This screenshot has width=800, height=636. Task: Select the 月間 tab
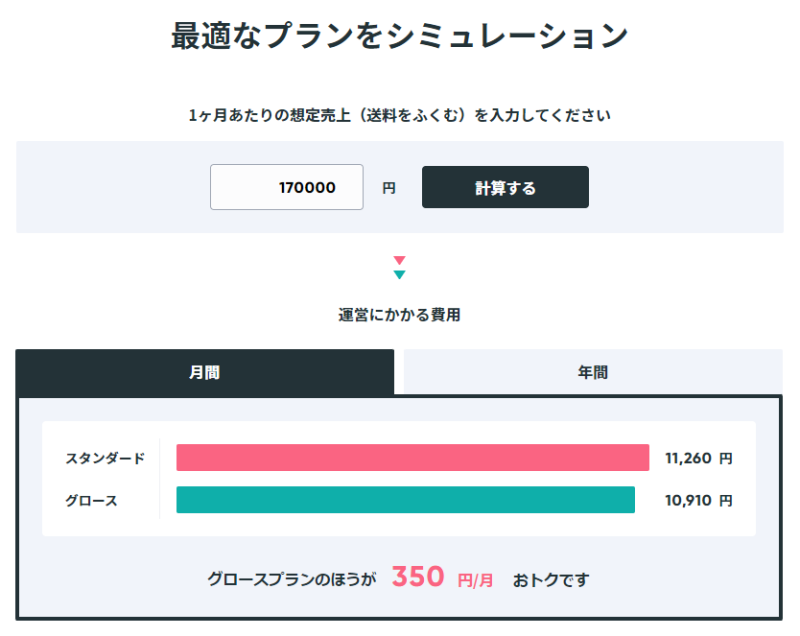point(205,371)
